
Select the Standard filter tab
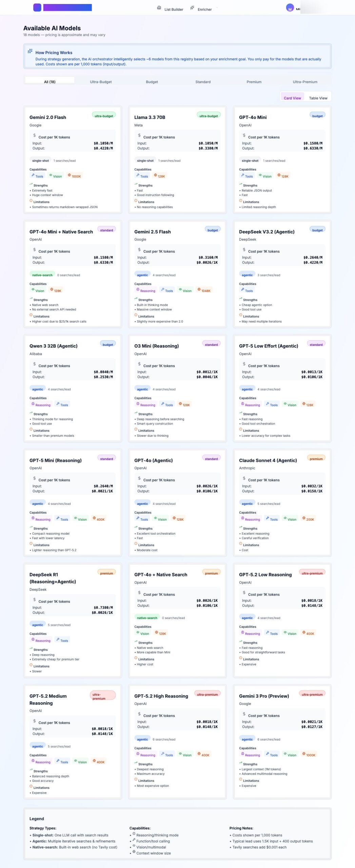[x=203, y=82]
